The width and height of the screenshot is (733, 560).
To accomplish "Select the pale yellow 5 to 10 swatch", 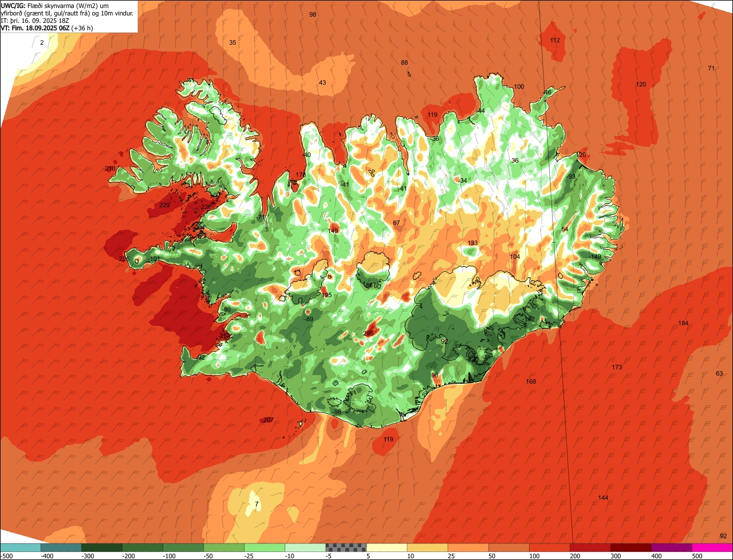I will (x=387, y=547).
